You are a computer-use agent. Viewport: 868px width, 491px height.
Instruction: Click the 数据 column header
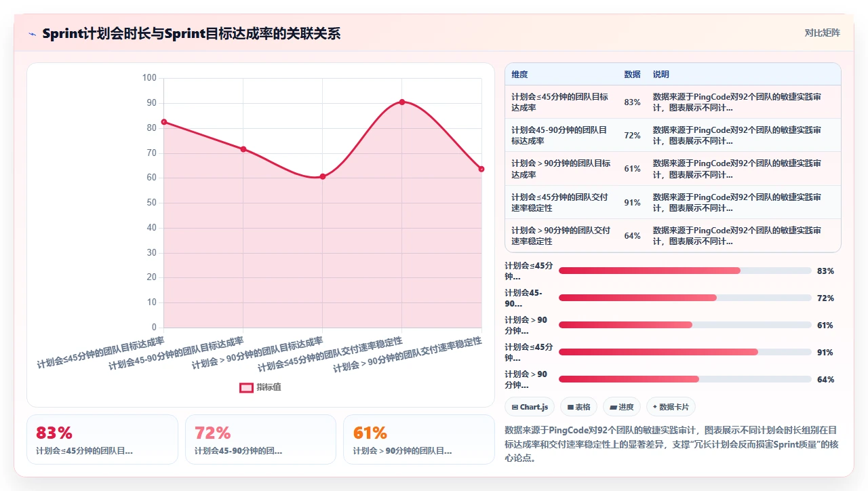pyautogui.click(x=632, y=75)
